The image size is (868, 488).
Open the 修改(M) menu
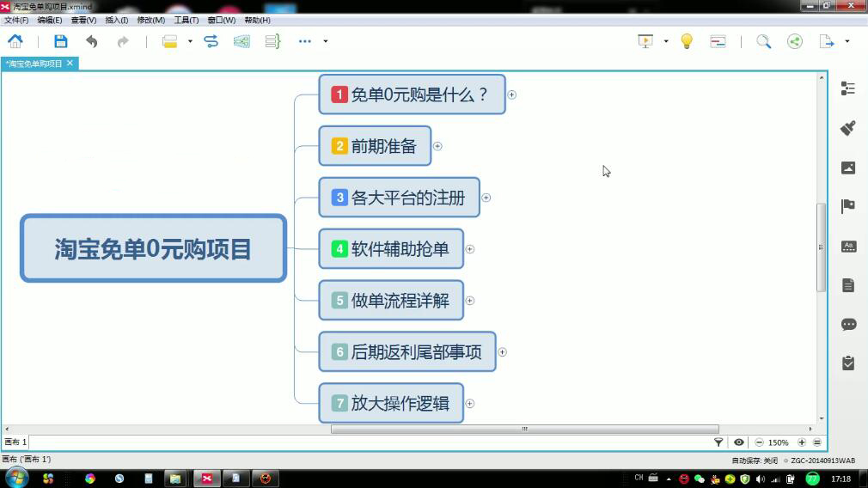(150, 20)
